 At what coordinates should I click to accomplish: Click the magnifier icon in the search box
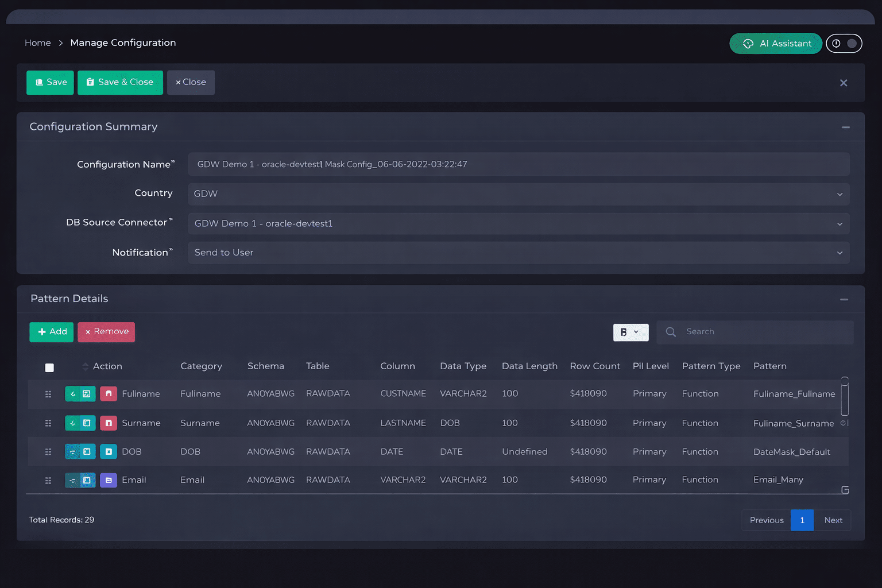pyautogui.click(x=670, y=332)
